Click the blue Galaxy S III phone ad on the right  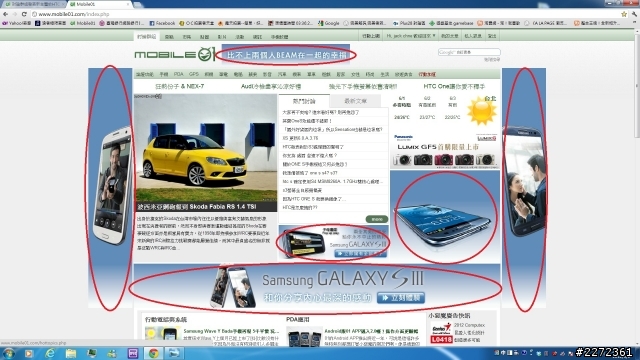pos(445,217)
